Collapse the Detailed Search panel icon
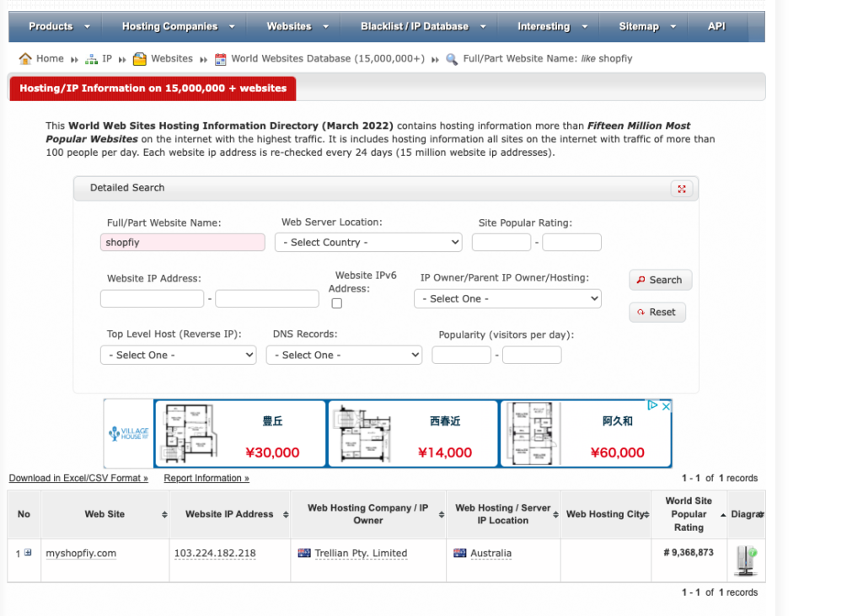Screen dimensions: 863x616 tap(681, 189)
